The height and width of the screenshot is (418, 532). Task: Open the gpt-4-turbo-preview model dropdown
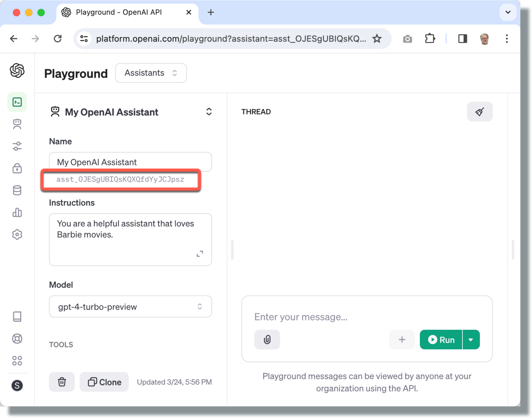coord(130,306)
